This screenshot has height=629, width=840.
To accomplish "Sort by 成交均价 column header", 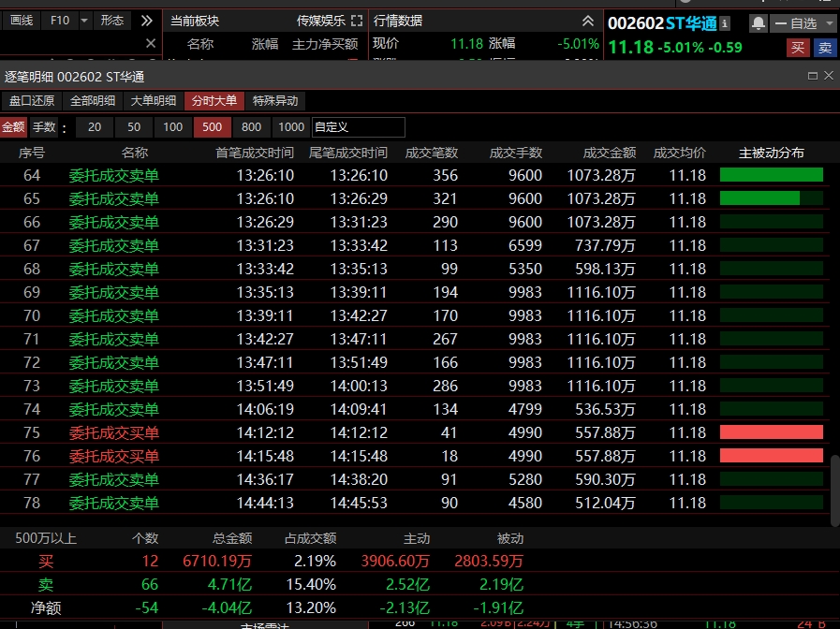I will (680, 154).
